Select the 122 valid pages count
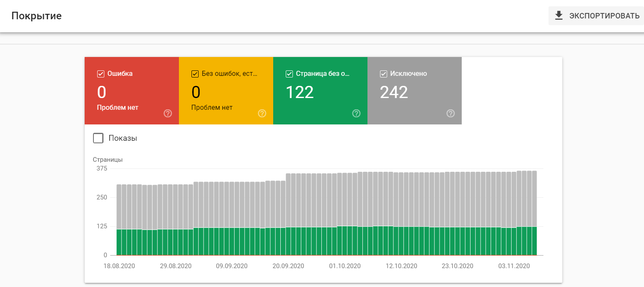The image size is (644, 287). (300, 92)
